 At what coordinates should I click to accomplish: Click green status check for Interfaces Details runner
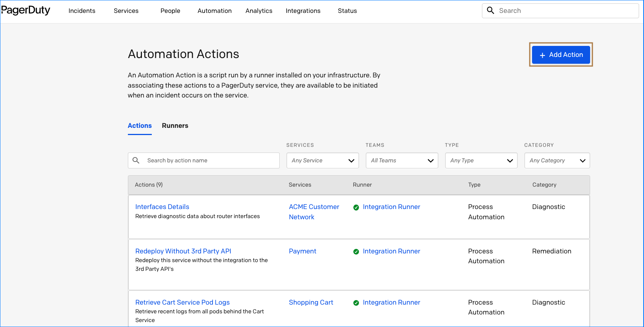(x=356, y=208)
